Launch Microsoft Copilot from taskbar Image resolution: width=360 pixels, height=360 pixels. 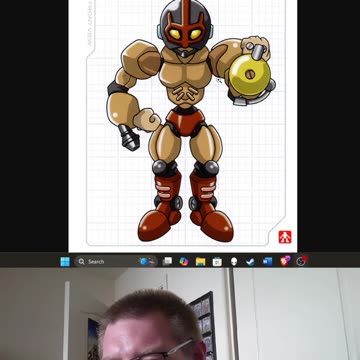[x=184, y=262]
